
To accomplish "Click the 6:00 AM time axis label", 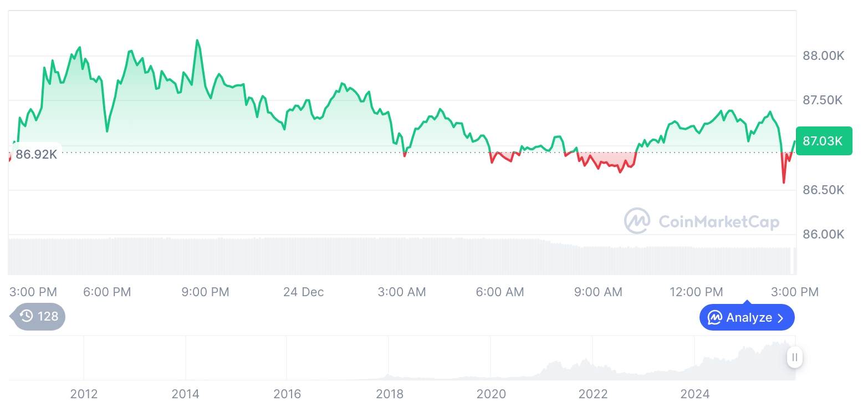I will [x=500, y=292].
